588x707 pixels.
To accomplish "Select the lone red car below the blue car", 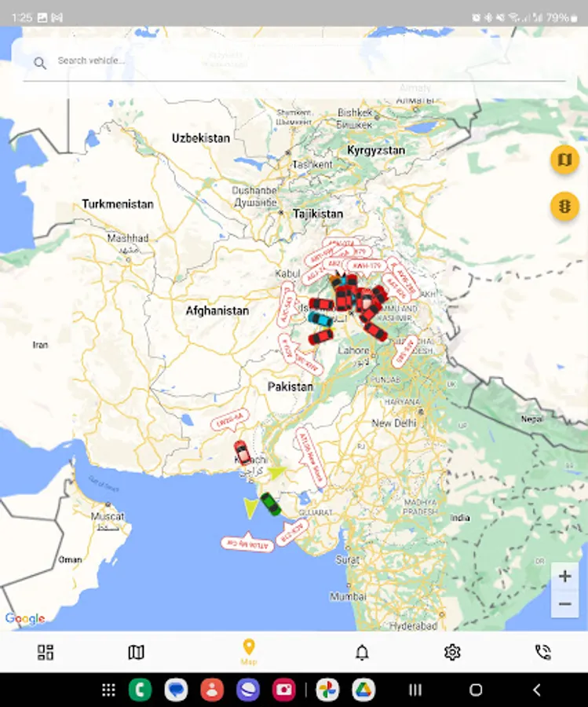I will 321,337.
